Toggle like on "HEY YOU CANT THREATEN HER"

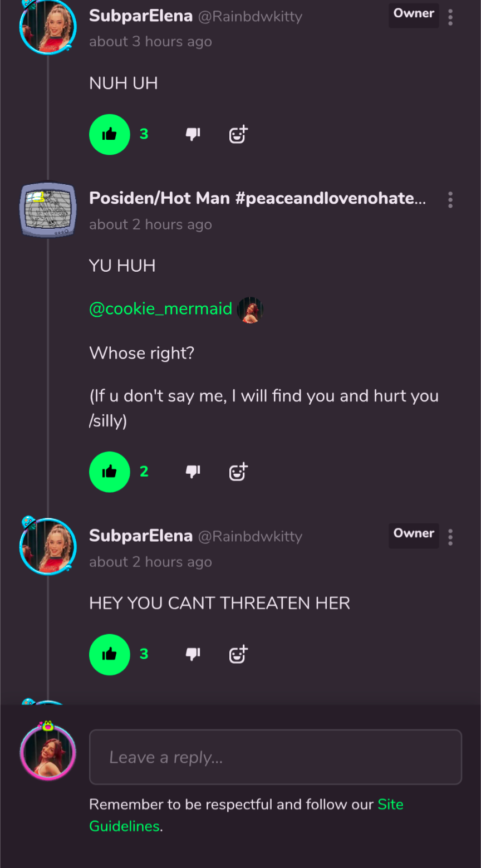click(110, 654)
